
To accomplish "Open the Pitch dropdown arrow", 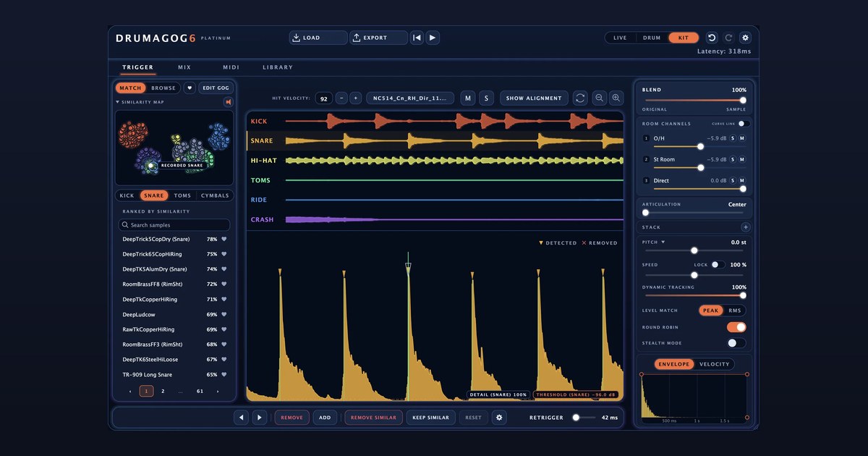I will click(x=662, y=242).
